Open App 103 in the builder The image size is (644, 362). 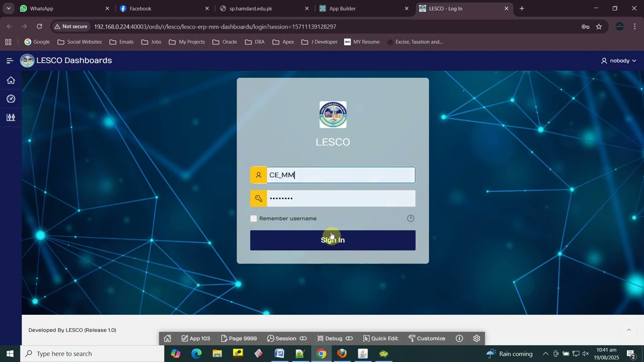click(196, 338)
